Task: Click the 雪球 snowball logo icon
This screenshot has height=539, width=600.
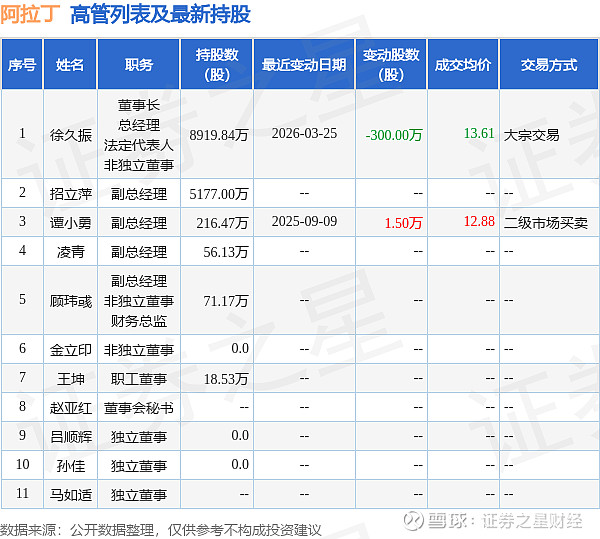Action: pos(413,521)
